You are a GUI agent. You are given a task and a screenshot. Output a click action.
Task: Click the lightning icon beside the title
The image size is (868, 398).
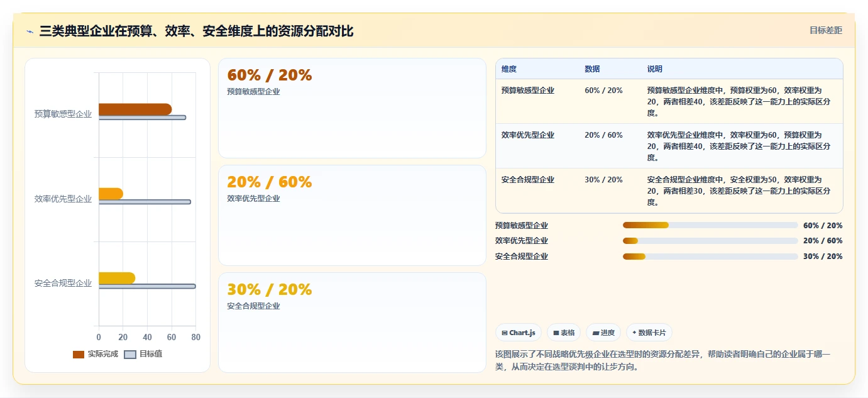click(x=30, y=31)
